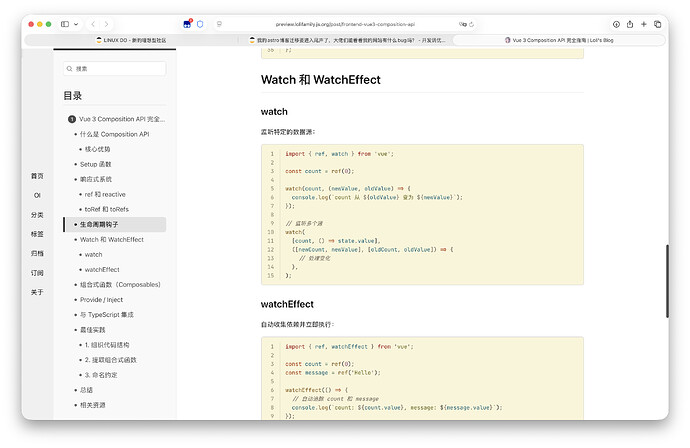Jump to toRef 和 toRefs entry
The width and height of the screenshot is (690, 448).
pyautogui.click(x=106, y=209)
